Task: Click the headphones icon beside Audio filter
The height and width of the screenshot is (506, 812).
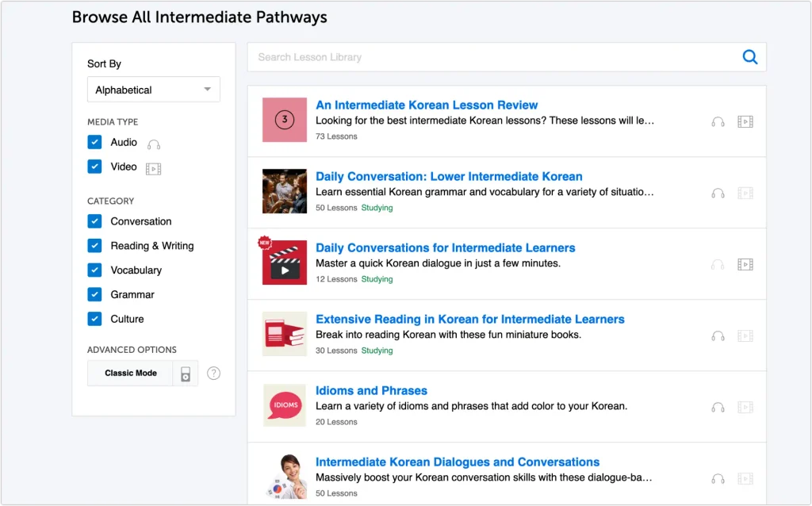Action: 154,145
